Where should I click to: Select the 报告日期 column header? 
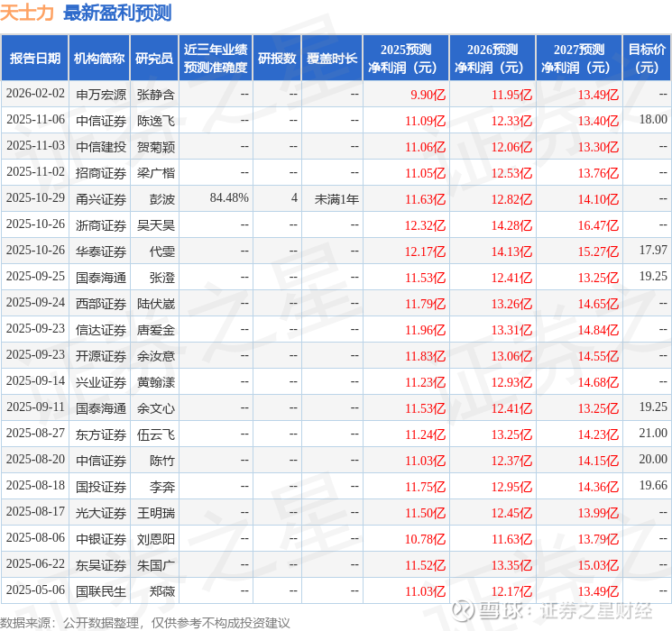tap(34, 59)
